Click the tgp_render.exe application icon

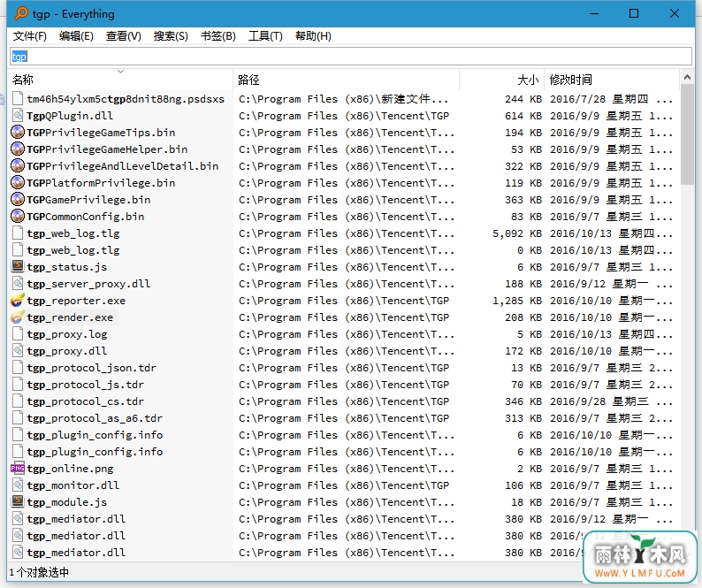(x=18, y=317)
